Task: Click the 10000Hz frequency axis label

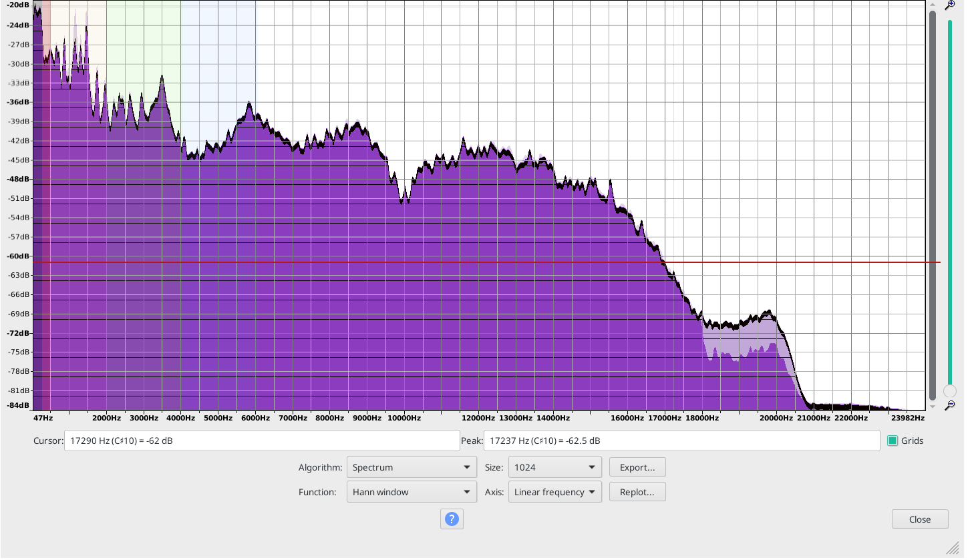Action: pos(404,418)
